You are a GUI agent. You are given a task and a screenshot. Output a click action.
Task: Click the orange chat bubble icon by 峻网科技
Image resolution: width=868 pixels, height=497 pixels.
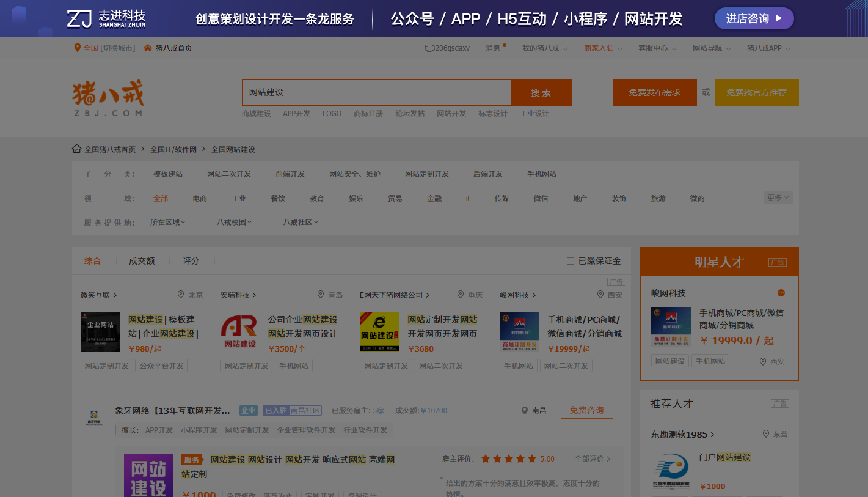click(x=781, y=293)
